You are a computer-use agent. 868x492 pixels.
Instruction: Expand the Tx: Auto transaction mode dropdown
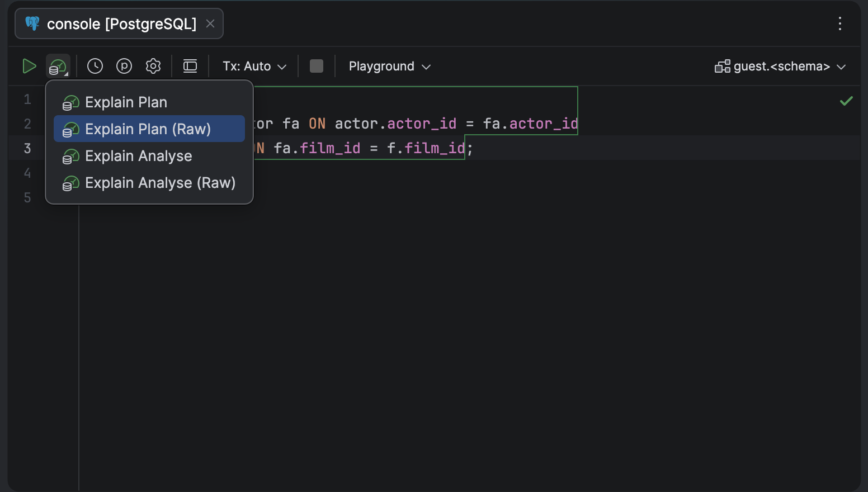click(x=254, y=66)
